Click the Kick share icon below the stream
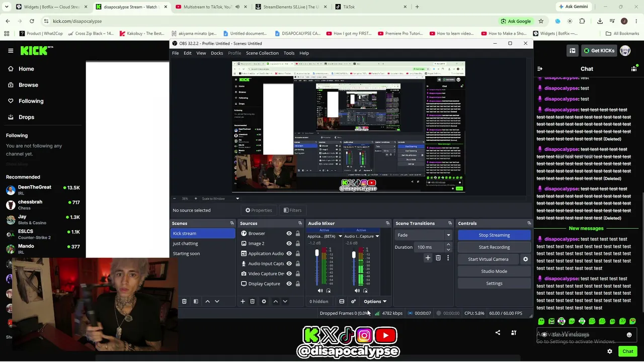 point(498,332)
